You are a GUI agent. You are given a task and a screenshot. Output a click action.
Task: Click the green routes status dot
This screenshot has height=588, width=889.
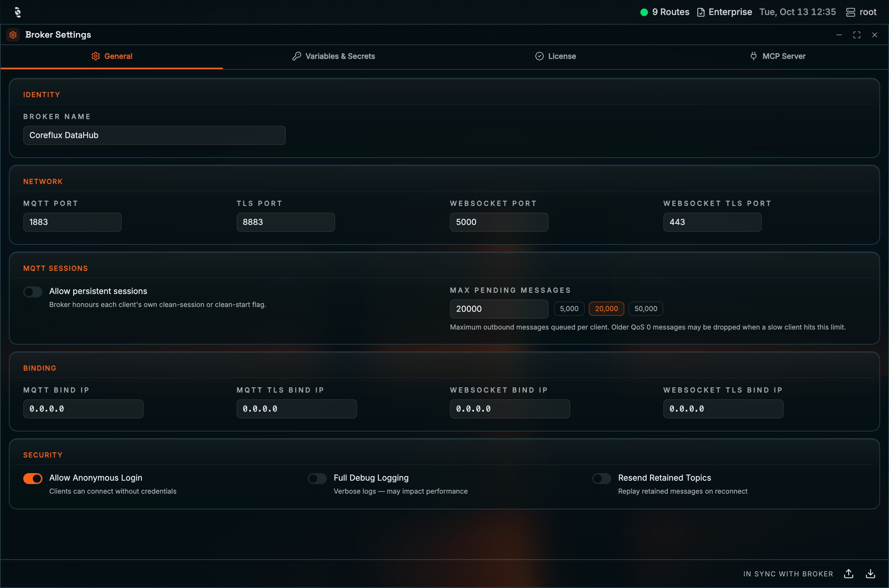pyautogui.click(x=644, y=12)
